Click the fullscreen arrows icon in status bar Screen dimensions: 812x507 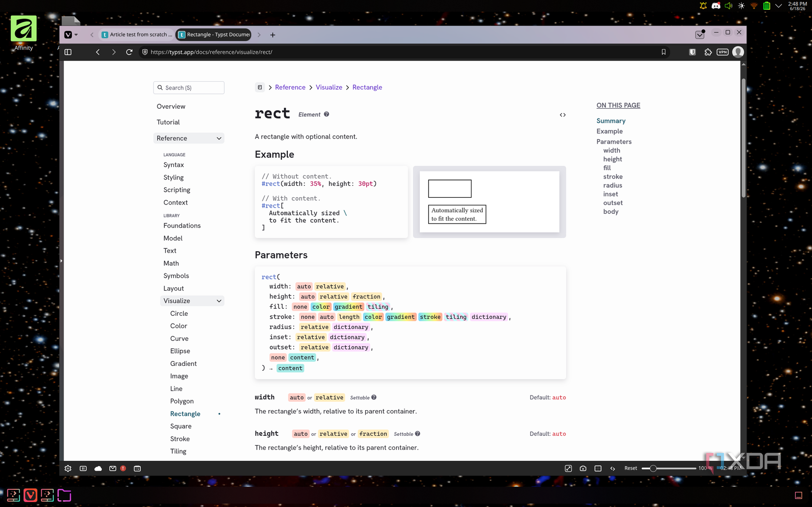[568, 469]
